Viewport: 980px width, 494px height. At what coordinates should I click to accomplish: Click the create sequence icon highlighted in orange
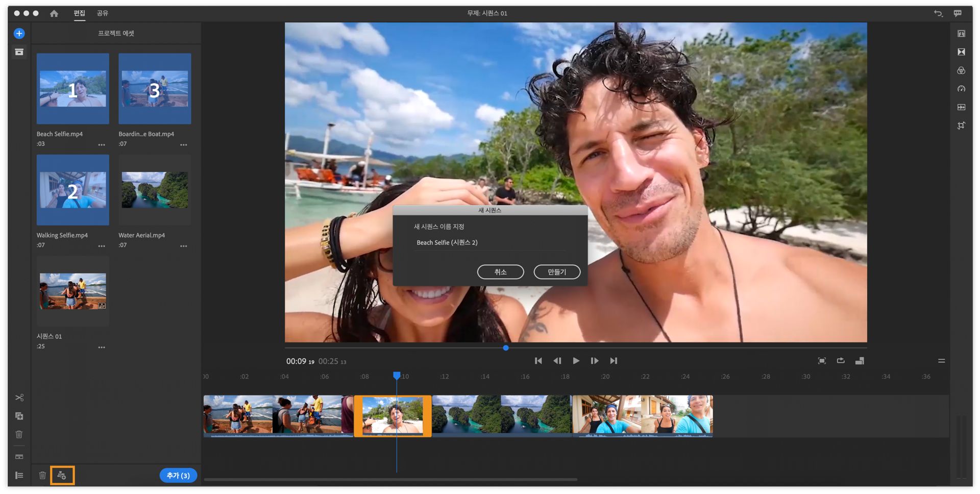coord(62,475)
